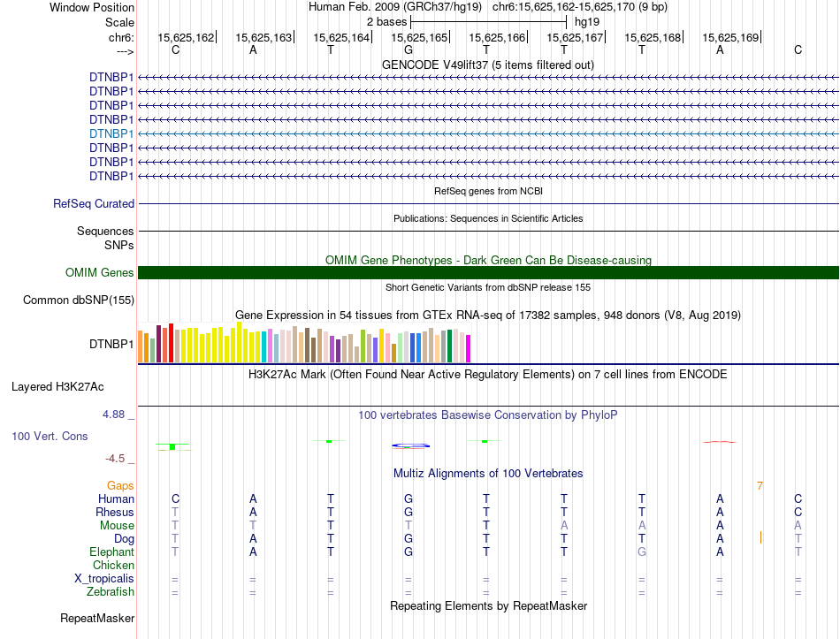Click the magenta bar in GTEx expression chart
This screenshot has width=840, height=639.
point(469,349)
